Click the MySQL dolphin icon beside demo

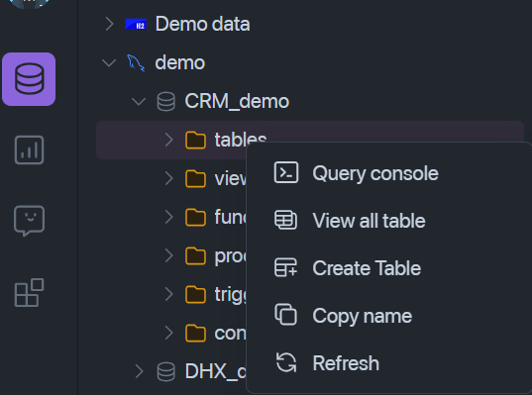pyautogui.click(x=136, y=63)
